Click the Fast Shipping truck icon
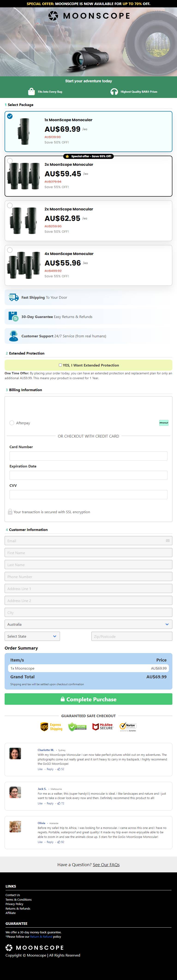The height and width of the screenshot is (980, 177). [x=13, y=297]
